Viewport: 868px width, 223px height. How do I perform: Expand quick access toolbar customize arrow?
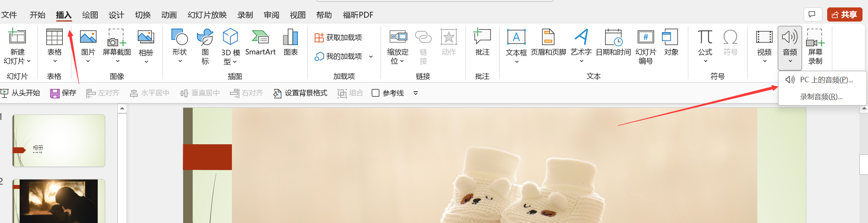tap(416, 93)
